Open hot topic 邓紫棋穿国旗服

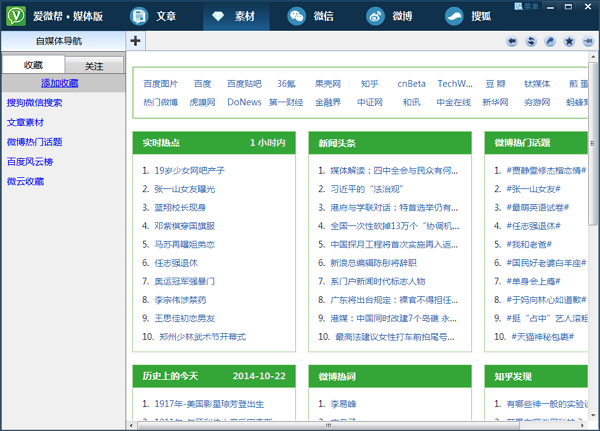pos(185,226)
